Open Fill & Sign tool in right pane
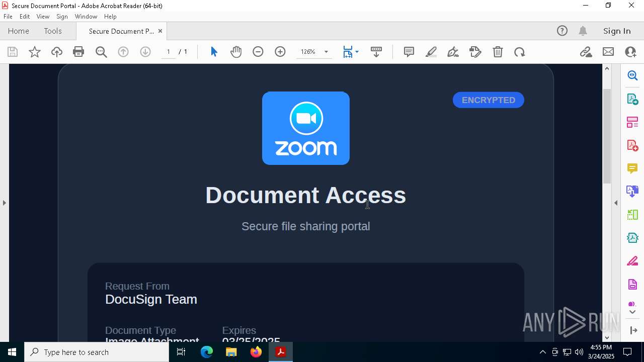Image resolution: width=644 pixels, height=362 pixels. 632,261
